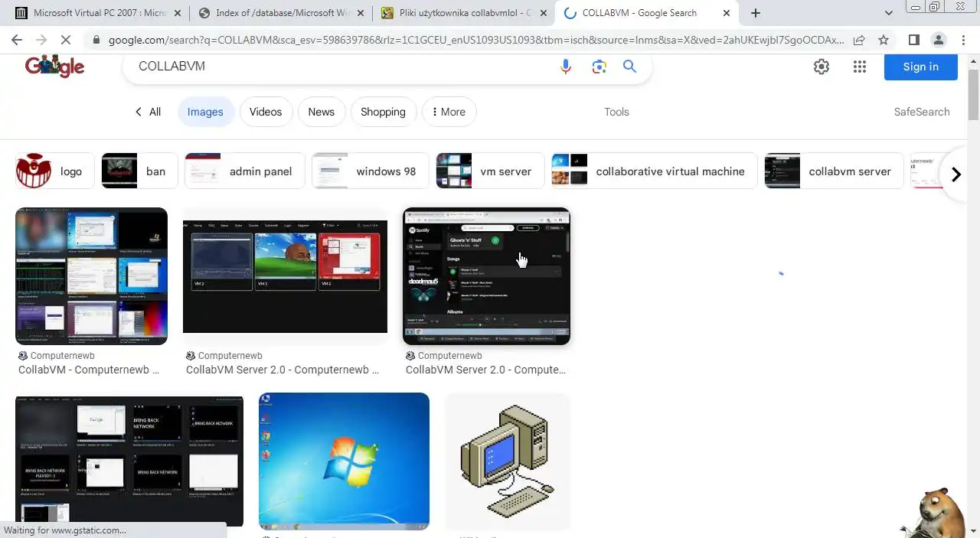
Task: Open BRING BACK NETWORK thumbnail
Action: 129,461
